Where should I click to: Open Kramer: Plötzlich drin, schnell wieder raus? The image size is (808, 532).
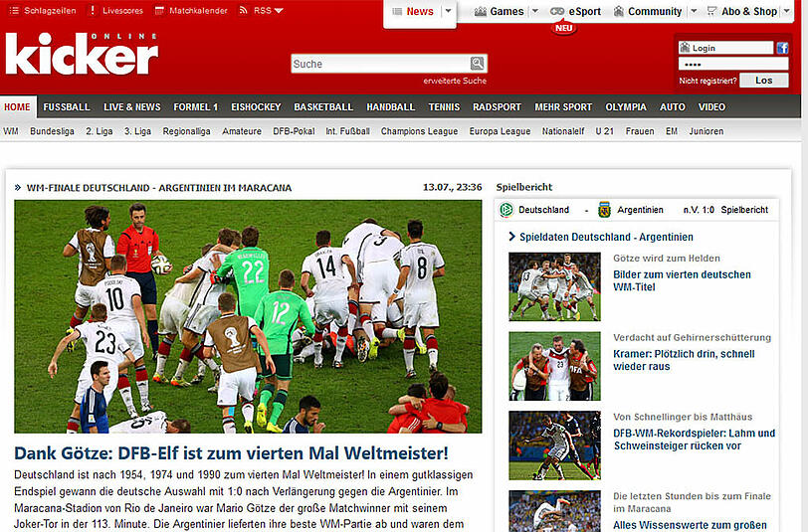[x=684, y=360]
